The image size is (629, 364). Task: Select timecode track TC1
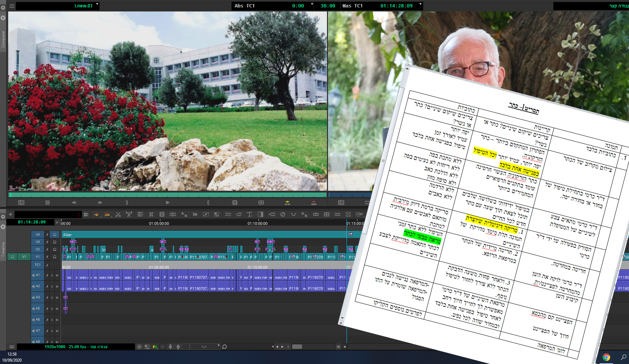[x=38, y=265]
